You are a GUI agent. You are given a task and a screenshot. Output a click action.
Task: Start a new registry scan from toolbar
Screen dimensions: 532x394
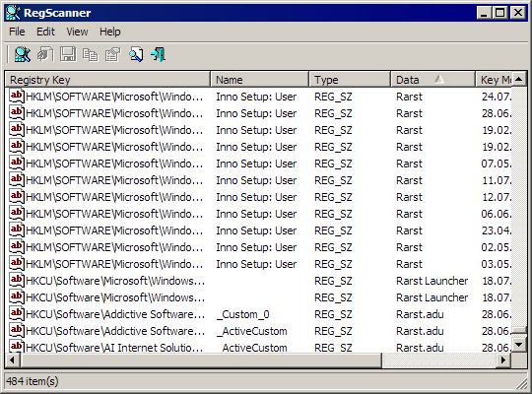click(23, 54)
